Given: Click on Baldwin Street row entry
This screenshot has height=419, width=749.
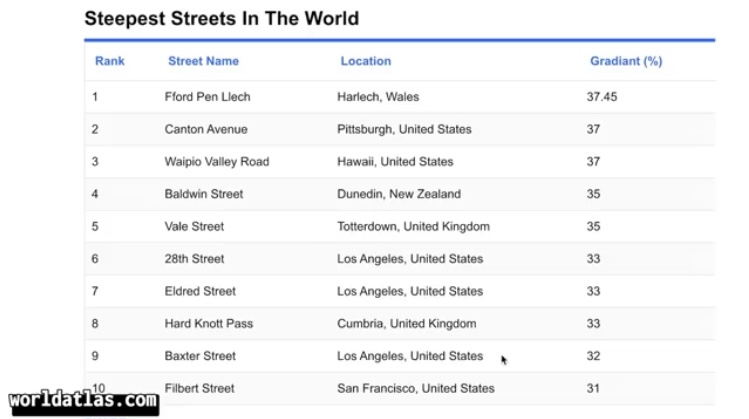Looking at the screenshot, I should (x=204, y=194).
